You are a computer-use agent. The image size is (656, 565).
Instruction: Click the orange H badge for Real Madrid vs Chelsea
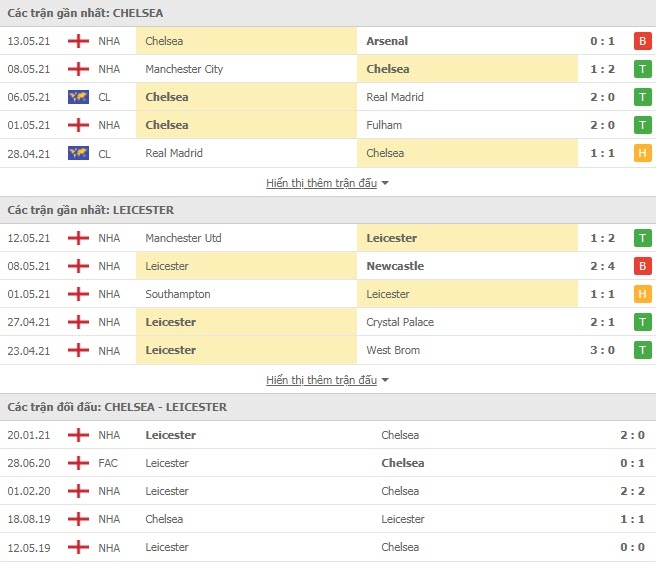643,153
